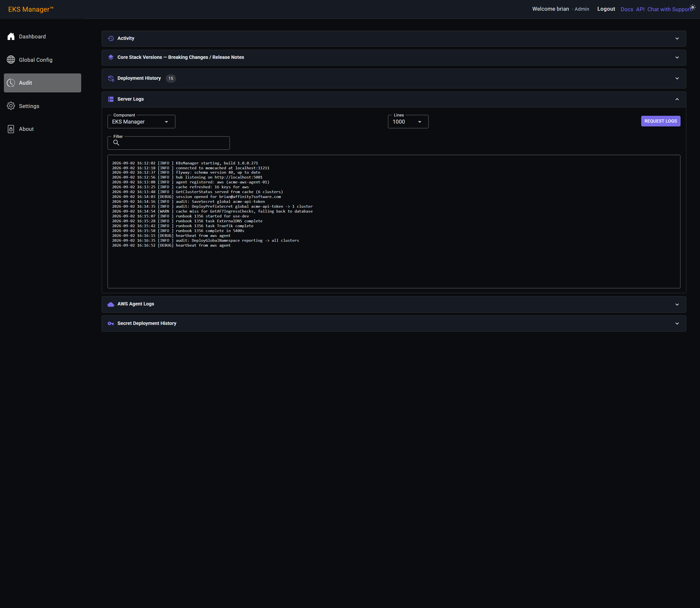Image resolution: width=700 pixels, height=608 pixels.
Task: Click log line 'runbook 1356 started for use-dev'
Action: pos(180,216)
